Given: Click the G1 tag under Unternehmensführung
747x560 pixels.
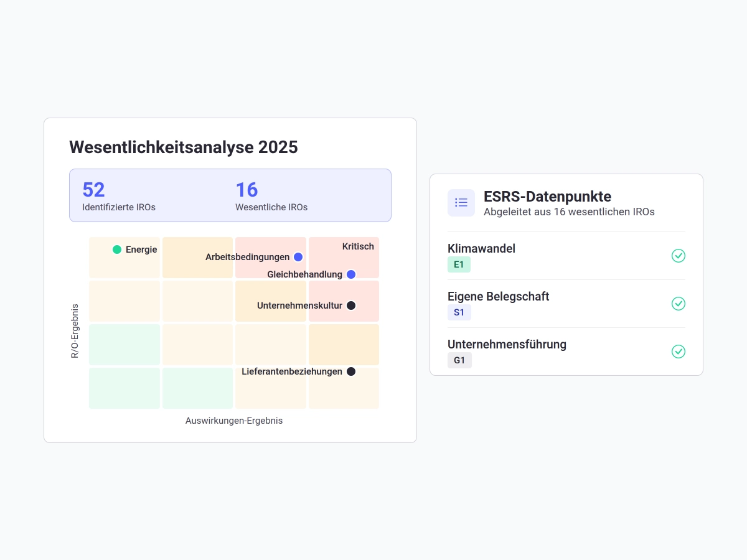Looking at the screenshot, I should click(x=459, y=360).
